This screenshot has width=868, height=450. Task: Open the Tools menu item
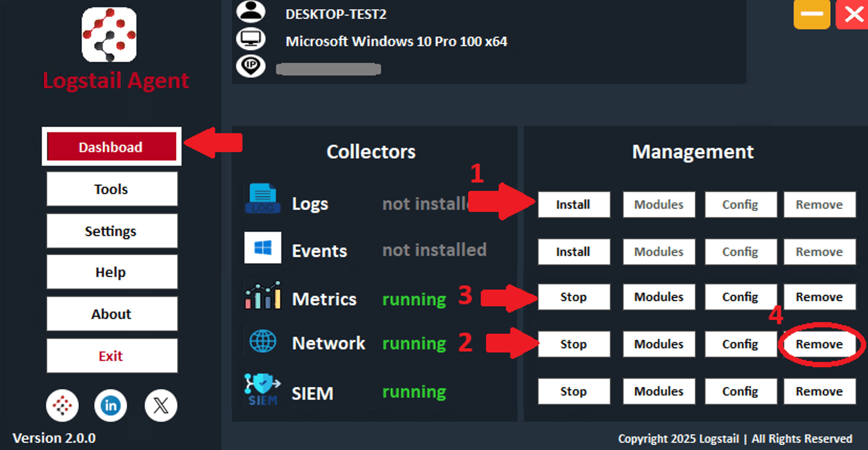(112, 189)
